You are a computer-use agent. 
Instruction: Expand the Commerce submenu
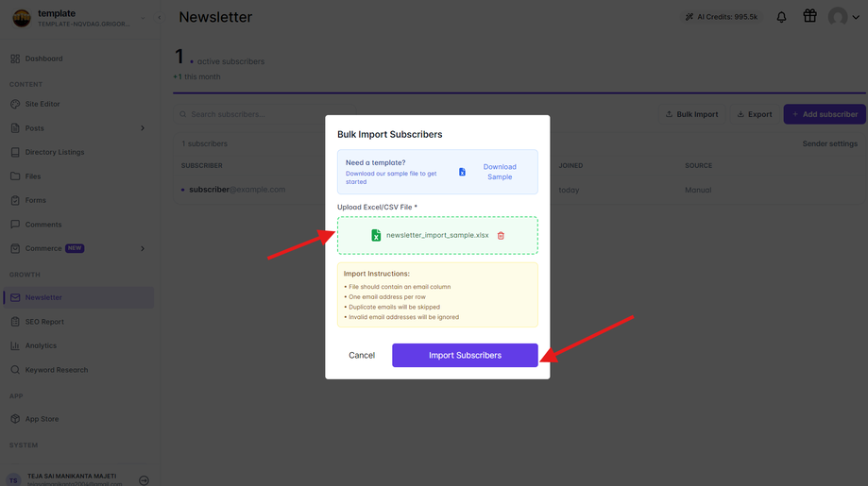coord(143,249)
